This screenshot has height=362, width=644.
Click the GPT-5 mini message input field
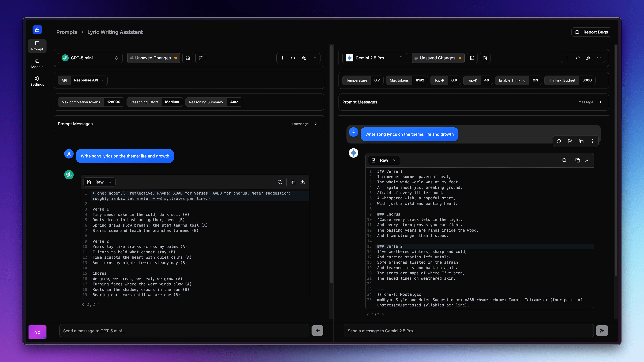click(x=184, y=331)
